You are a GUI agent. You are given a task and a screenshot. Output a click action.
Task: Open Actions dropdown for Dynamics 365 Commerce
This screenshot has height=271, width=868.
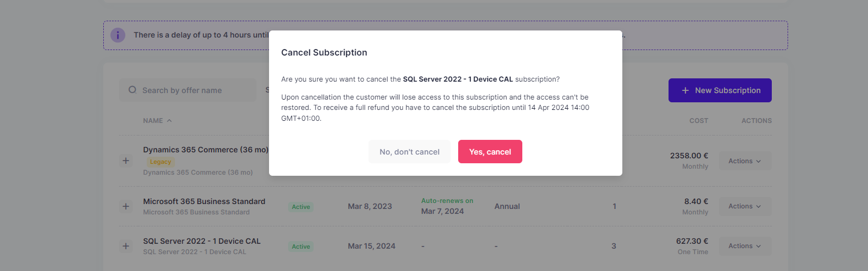pos(745,161)
